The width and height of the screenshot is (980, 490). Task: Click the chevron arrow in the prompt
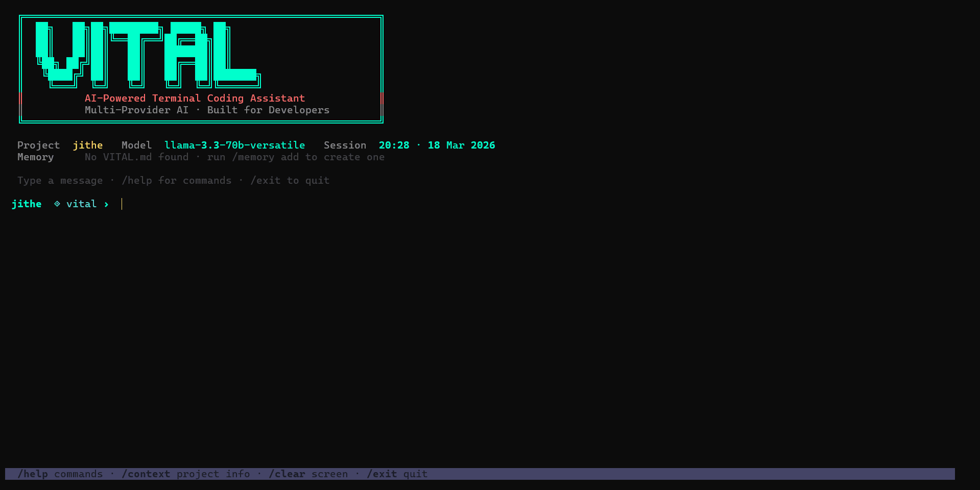click(107, 204)
